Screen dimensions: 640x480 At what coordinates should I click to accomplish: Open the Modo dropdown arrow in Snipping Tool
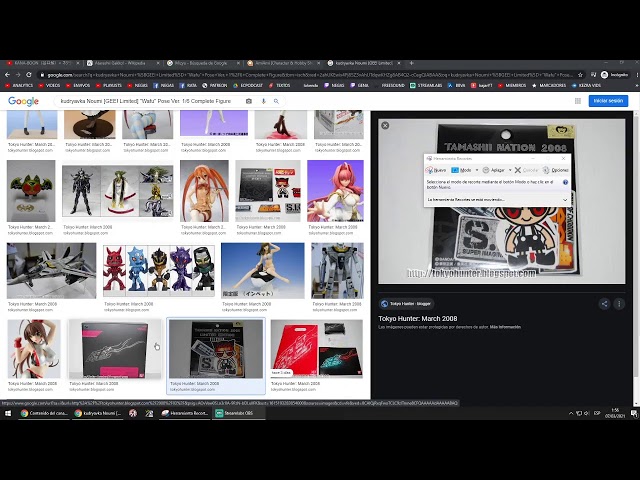(477, 170)
